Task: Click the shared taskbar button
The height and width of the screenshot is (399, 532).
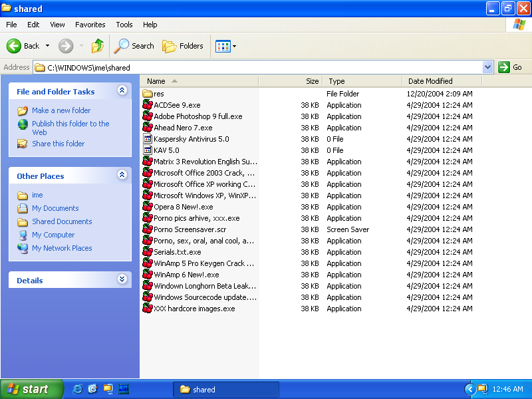Action: pos(226,390)
